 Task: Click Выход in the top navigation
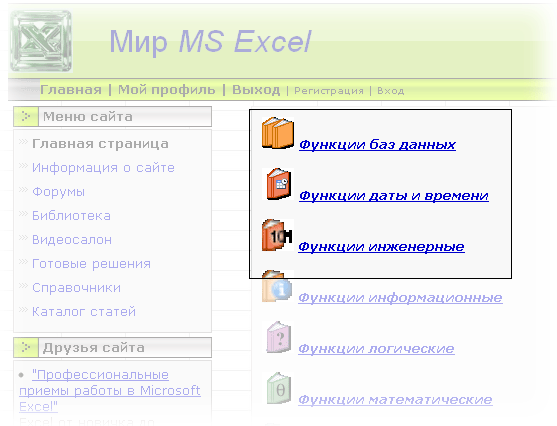[256, 90]
